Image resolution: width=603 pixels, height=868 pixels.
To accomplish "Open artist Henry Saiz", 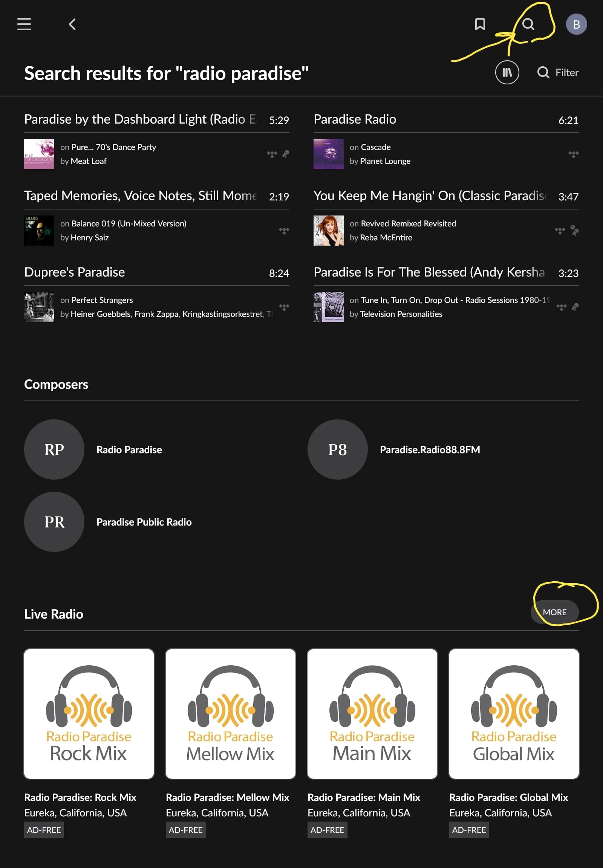I will 90,237.
